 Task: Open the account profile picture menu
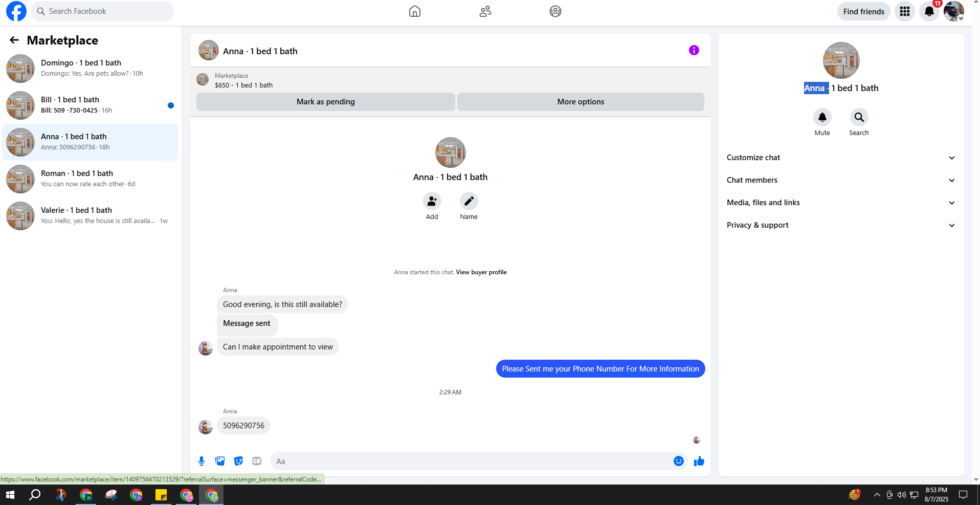[954, 11]
